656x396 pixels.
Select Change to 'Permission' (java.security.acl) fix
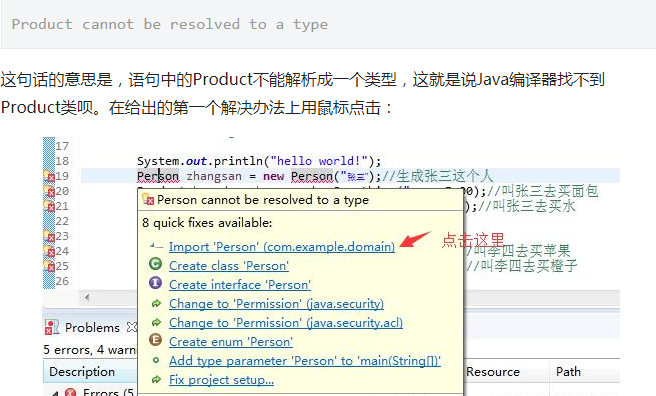[x=286, y=323]
